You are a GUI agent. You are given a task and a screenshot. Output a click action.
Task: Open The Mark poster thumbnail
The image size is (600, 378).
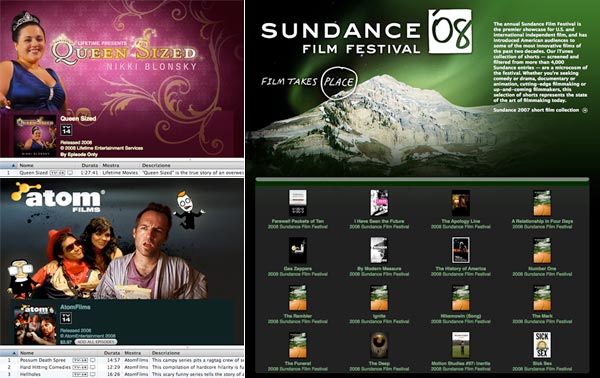(x=542, y=298)
